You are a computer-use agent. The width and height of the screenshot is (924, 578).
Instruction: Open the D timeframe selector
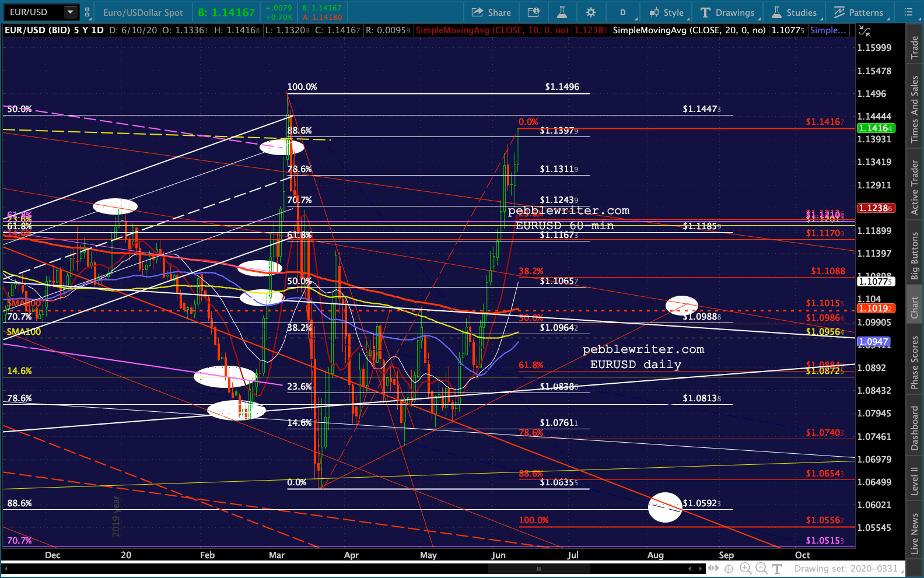(x=622, y=12)
